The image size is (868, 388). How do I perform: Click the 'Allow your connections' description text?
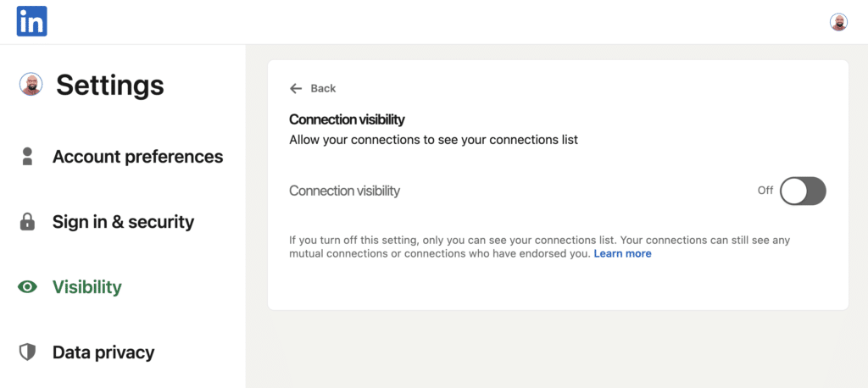tap(433, 139)
